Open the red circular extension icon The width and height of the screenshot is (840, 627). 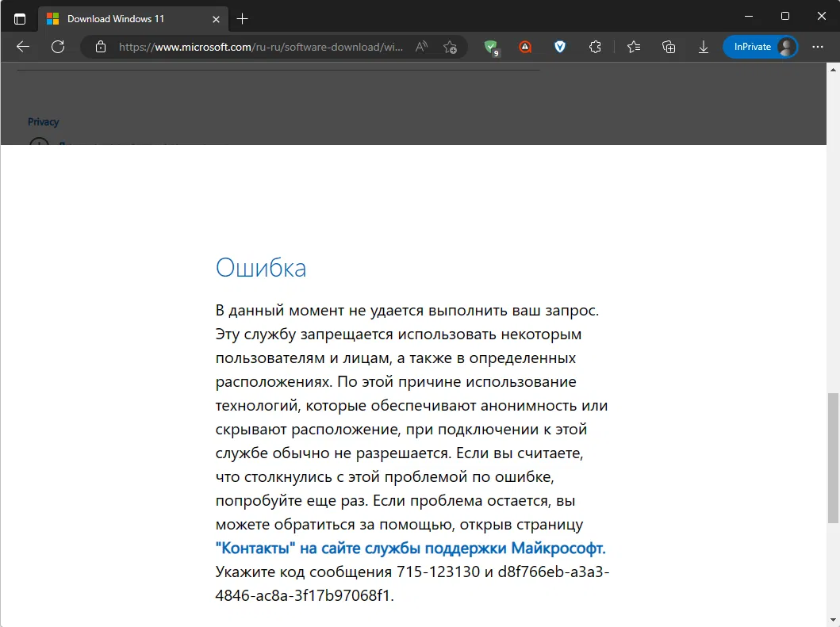pos(526,47)
